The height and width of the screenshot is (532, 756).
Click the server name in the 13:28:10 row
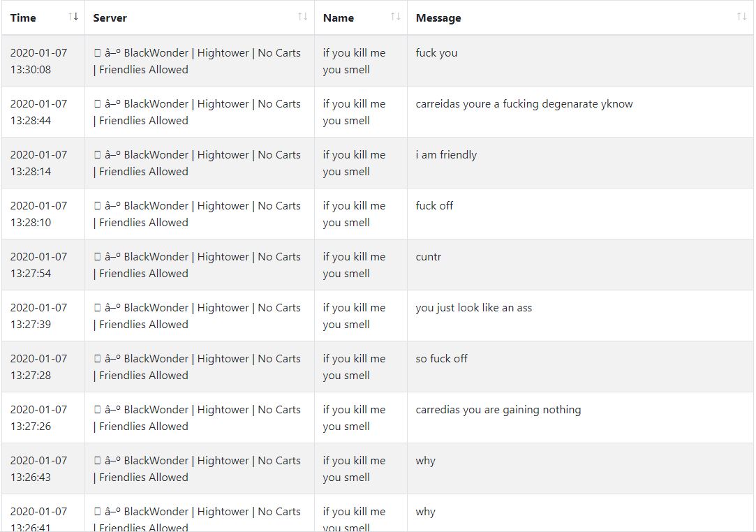197,214
